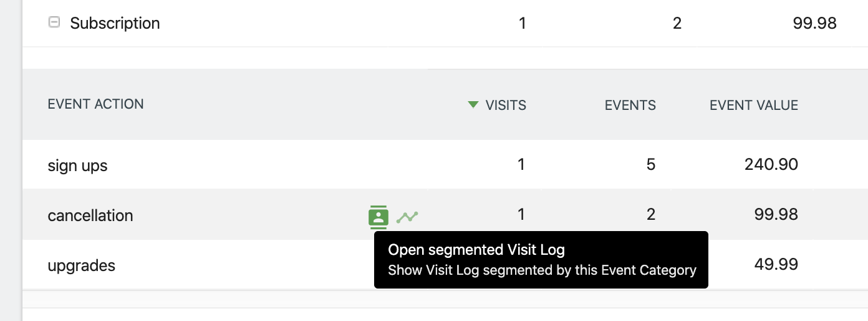Viewport: 868px width, 321px height.
Task: Sort table by Events column
Action: [x=630, y=105]
